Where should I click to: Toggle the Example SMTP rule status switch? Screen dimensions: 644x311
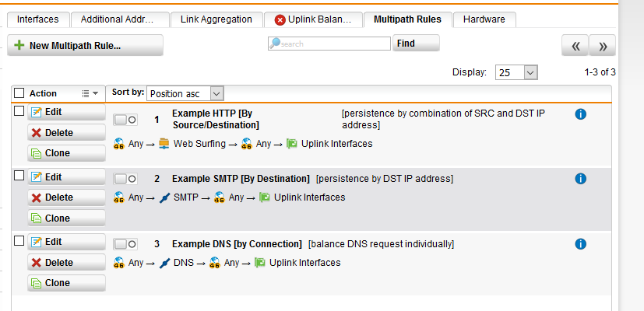(x=125, y=179)
